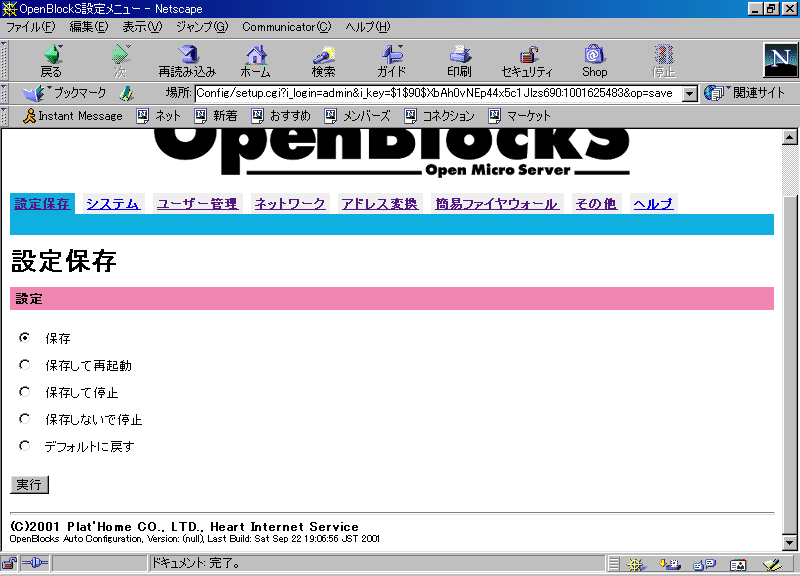Image resolution: width=800 pixels, height=576 pixels.
Task: Click the Shop toolbar icon
Action: click(595, 61)
